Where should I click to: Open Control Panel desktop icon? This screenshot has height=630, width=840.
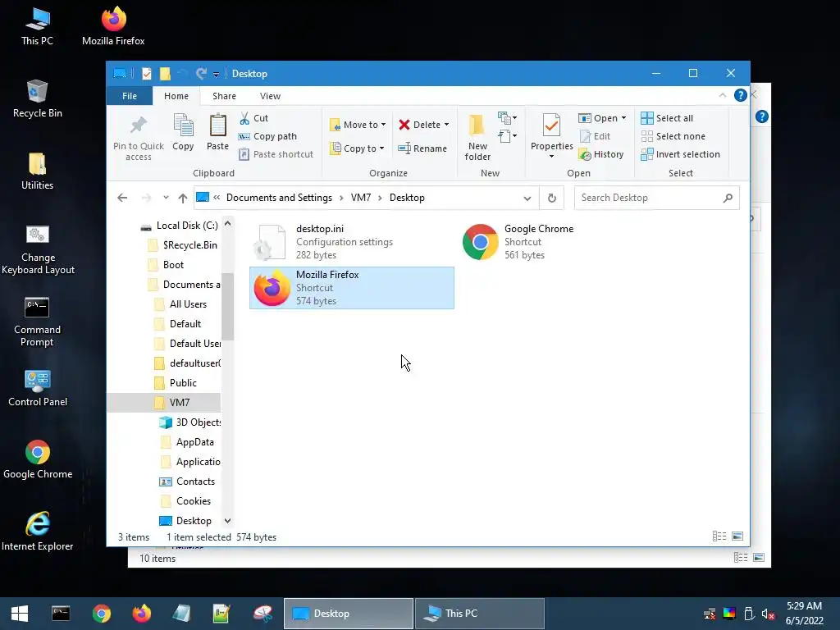(x=38, y=388)
